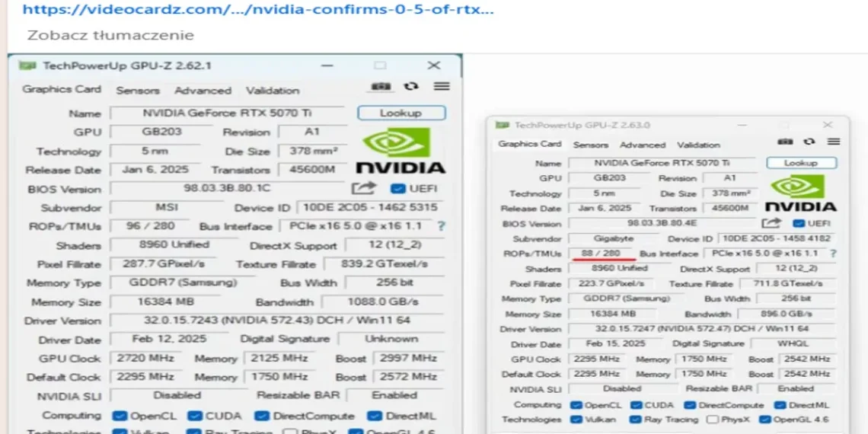Screen dimensions: 868x434
Task: Click Bandwidth value 1088.0 GB/s
Action: coord(383,302)
